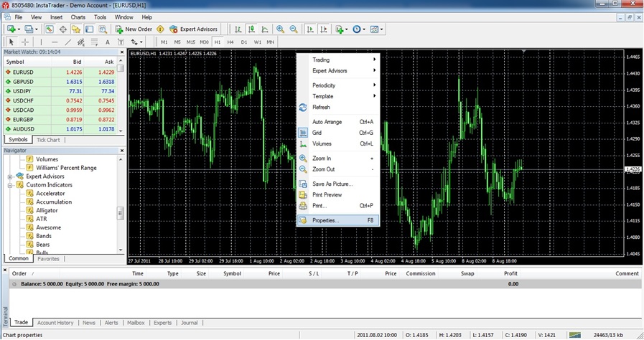Viewport: 644px width, 340px height.
Task: Select the crosshair cursor tool
Action: tap(25, 42)
